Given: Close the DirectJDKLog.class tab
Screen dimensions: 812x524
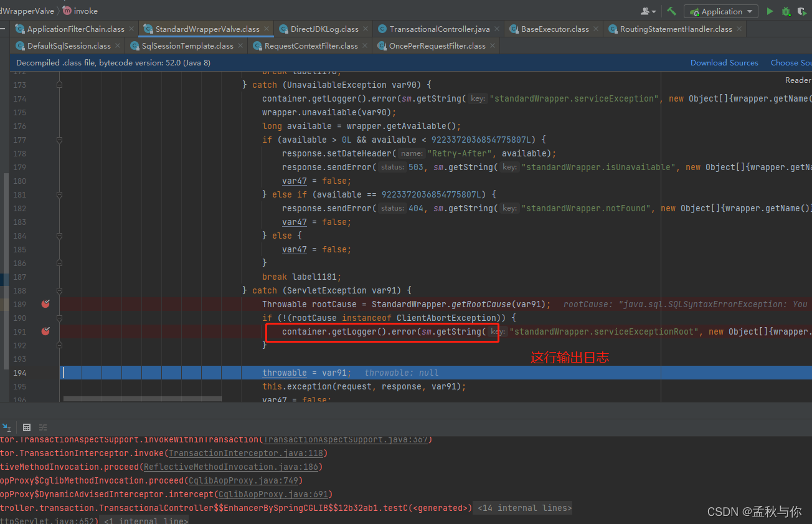Looking at the screenshot, I should point(365,29).
